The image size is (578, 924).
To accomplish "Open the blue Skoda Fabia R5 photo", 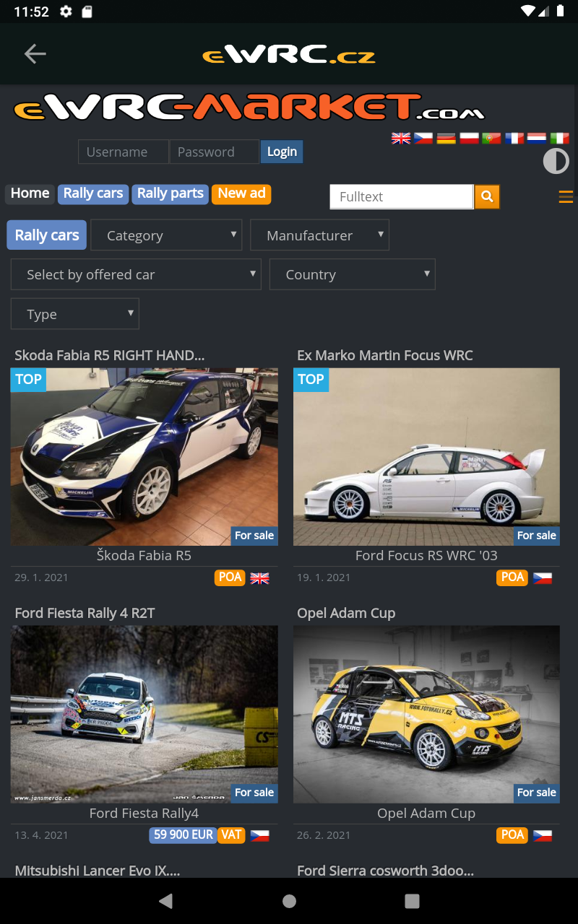I will pyautogui.click(x=144, y=457).
